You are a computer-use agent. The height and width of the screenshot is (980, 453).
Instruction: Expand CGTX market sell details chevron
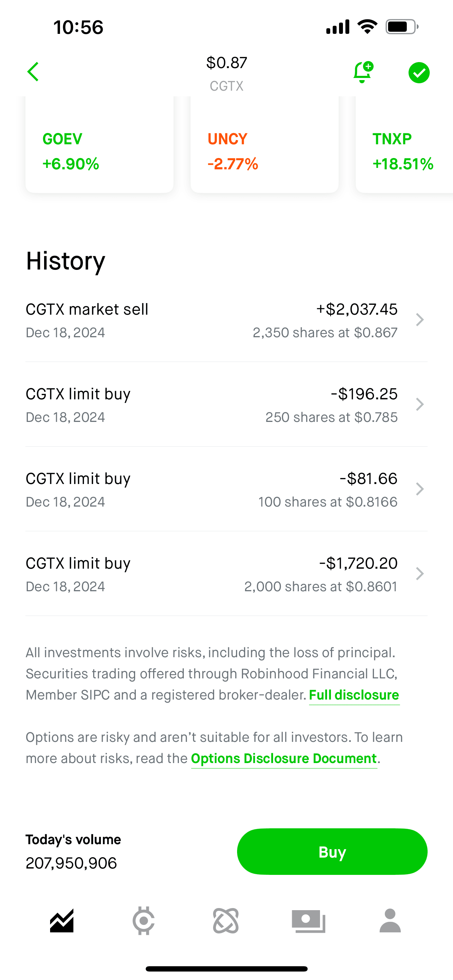coord(419,320)
